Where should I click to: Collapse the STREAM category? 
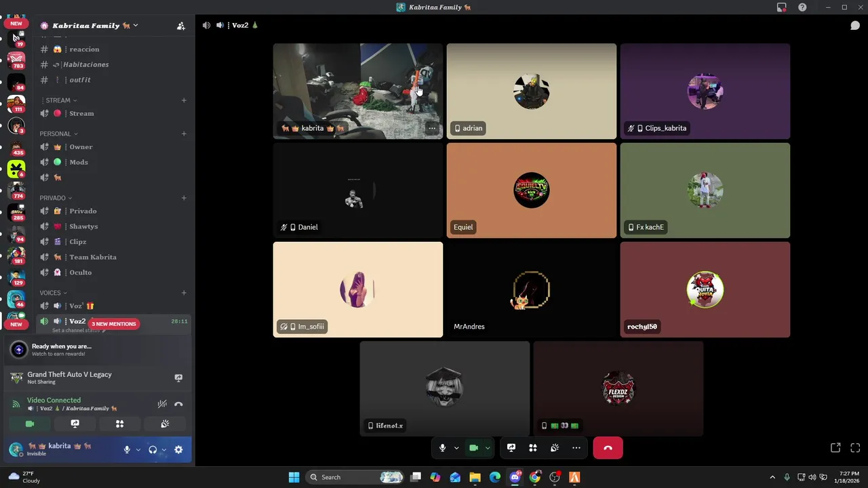point(58,100)
